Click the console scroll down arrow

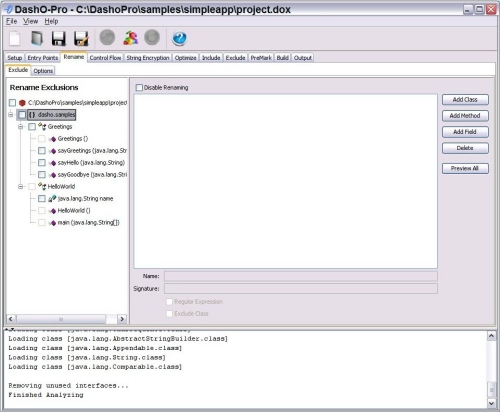click(491, 403)
